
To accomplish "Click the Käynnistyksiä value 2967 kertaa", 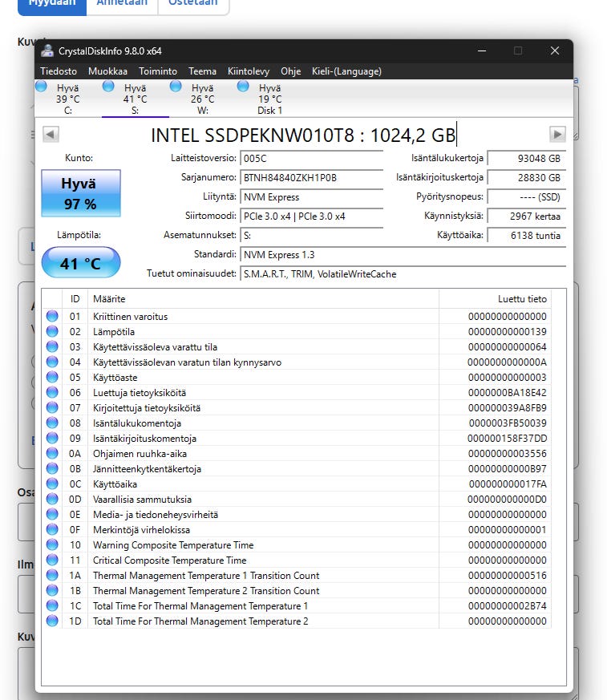I will click(x=527, y=216).
